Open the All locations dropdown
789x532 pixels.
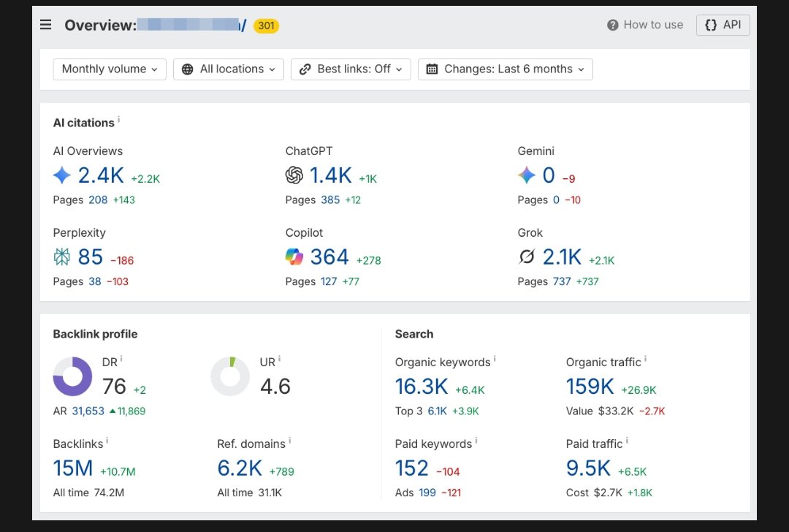[229, 69]
